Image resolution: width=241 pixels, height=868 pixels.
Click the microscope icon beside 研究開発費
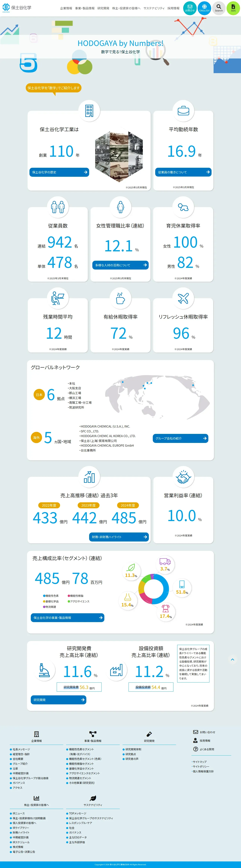44,671
